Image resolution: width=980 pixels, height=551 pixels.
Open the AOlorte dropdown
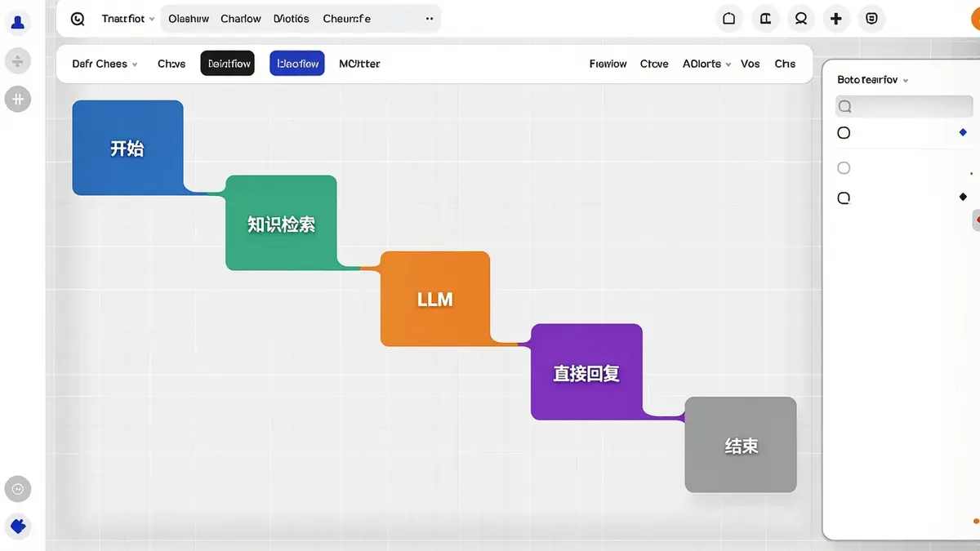707,64
